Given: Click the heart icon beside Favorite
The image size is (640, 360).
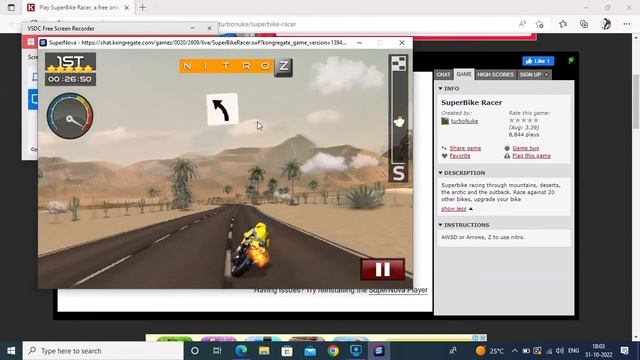Looking at the screenshot, I should 444,156.
